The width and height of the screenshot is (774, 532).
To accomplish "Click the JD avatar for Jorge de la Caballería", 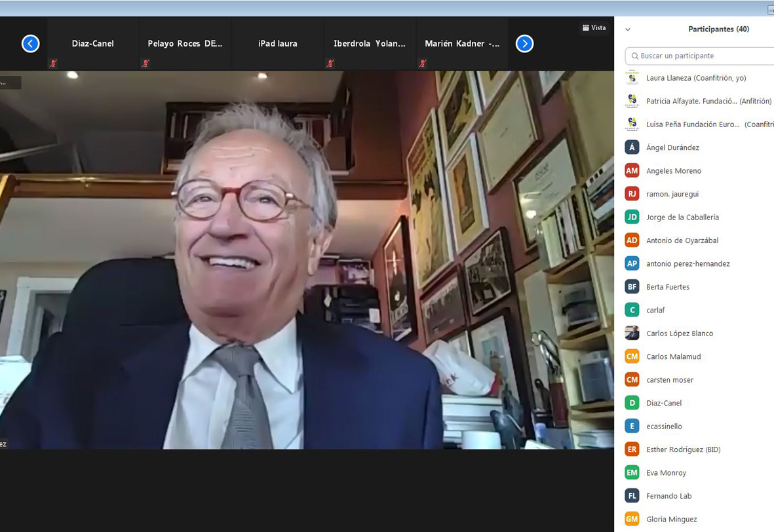I will 632,218.
